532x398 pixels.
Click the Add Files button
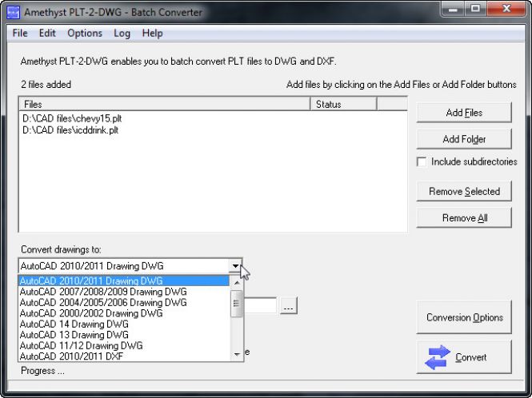click(x=464, y=113)
